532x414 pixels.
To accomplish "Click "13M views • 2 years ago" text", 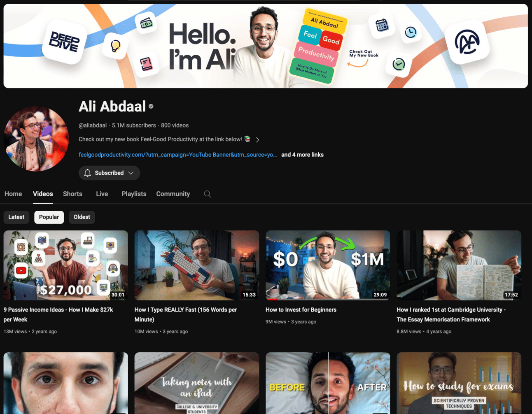I will pos(30,331).
